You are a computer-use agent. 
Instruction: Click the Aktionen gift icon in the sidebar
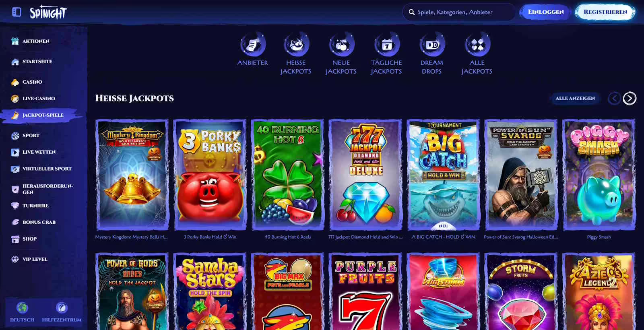point(15,41)
